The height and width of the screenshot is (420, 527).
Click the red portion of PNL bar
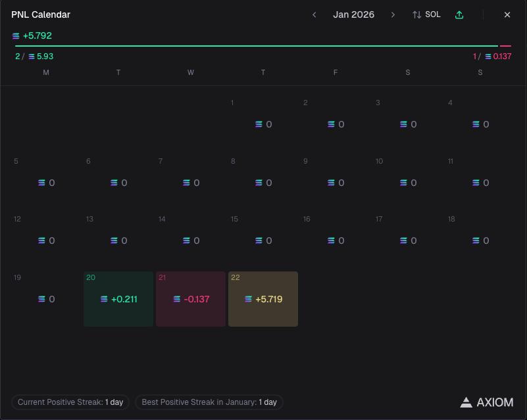[x=505, y=45]
